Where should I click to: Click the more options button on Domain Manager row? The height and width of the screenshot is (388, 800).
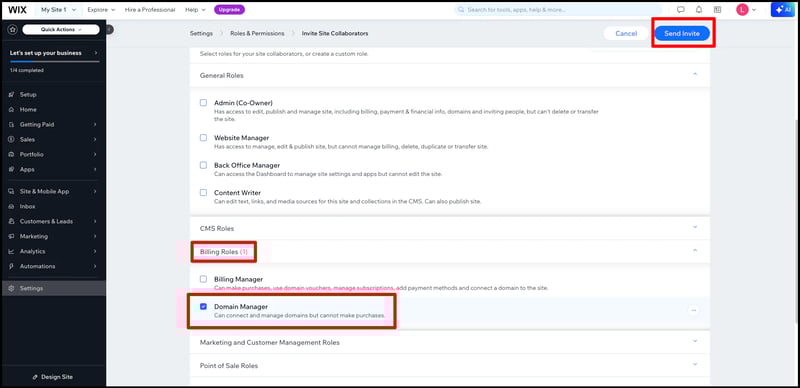693,310
